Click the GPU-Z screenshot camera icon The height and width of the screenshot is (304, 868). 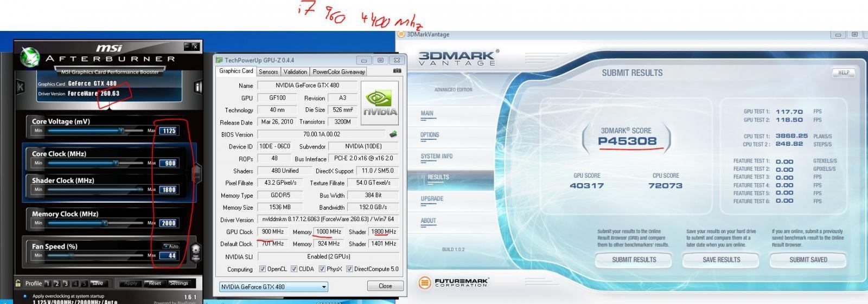[397, 71]
